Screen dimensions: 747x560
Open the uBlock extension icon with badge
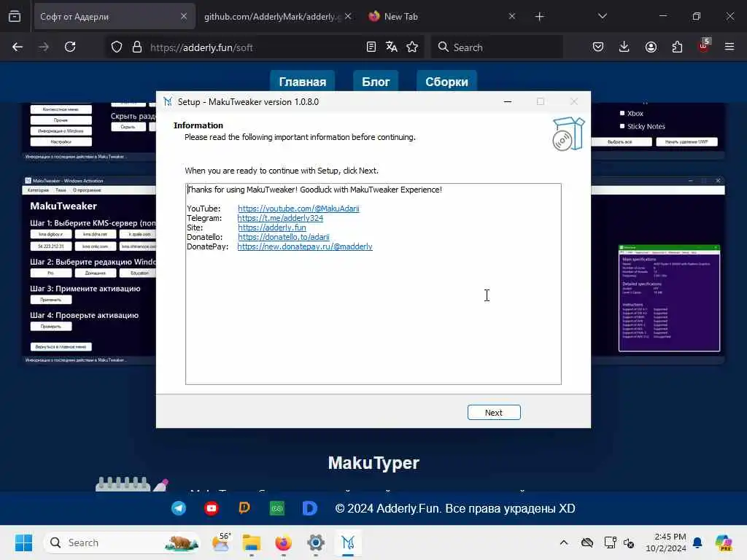coord(704,46)
